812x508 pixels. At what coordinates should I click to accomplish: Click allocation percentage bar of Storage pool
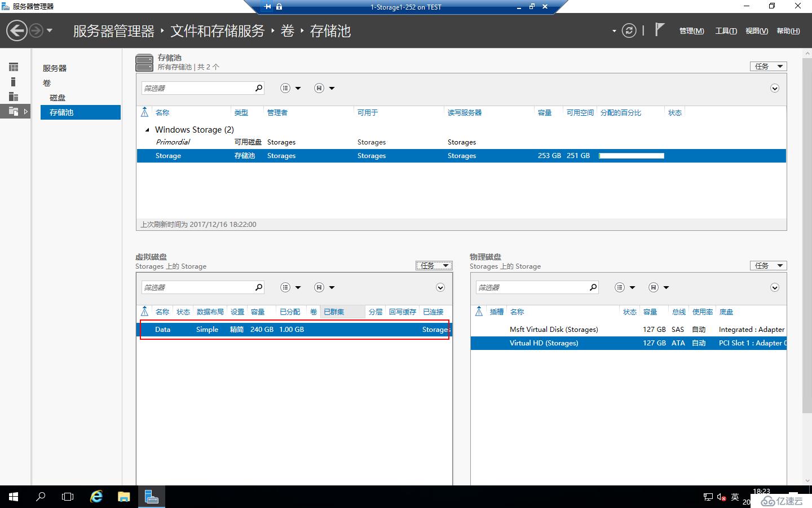[x=632, y=156]
